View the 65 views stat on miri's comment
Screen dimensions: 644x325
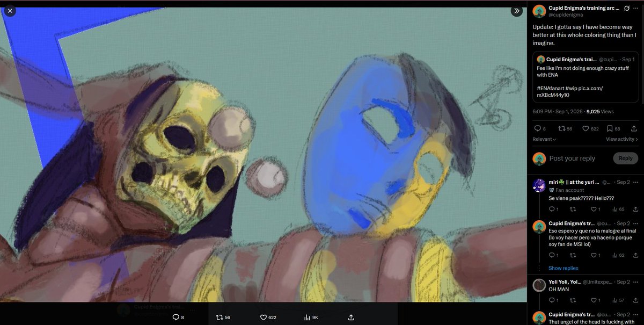[618, 210]
